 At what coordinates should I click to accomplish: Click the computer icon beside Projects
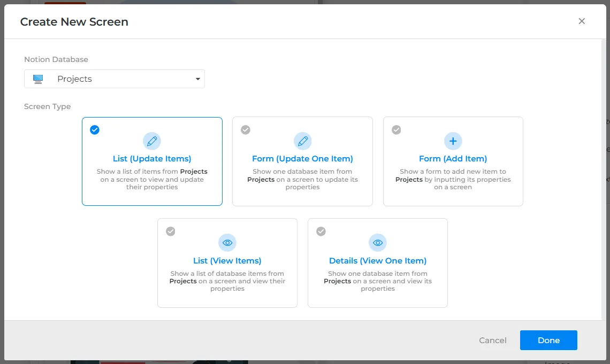pos(38,79)
